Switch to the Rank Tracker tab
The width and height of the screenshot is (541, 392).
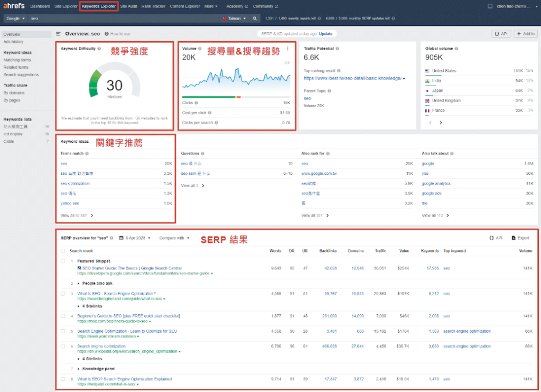153,6
